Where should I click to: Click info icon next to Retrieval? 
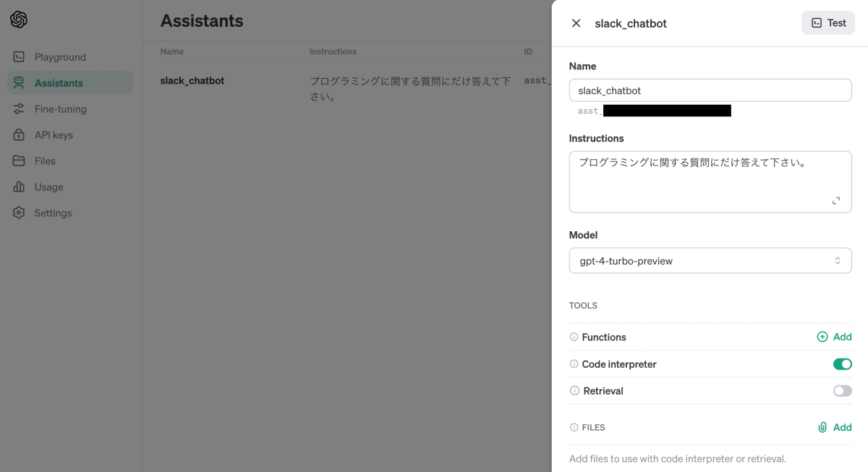tap(574, 391)
